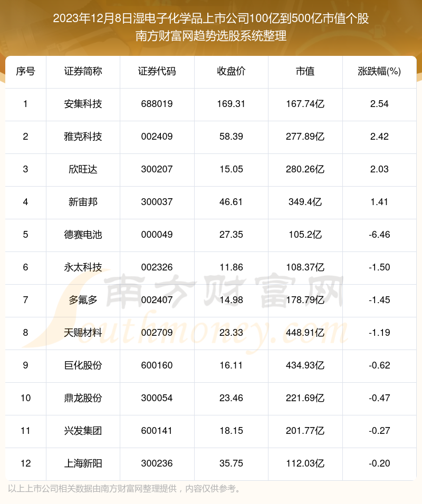Select the stock name 鼎龙股份
Screen dimensions: 422x504
[x=83, y=398]
